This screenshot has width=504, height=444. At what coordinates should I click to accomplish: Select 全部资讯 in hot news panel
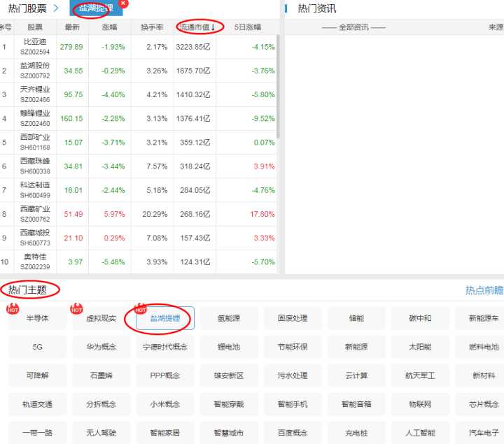coord(353,27)
